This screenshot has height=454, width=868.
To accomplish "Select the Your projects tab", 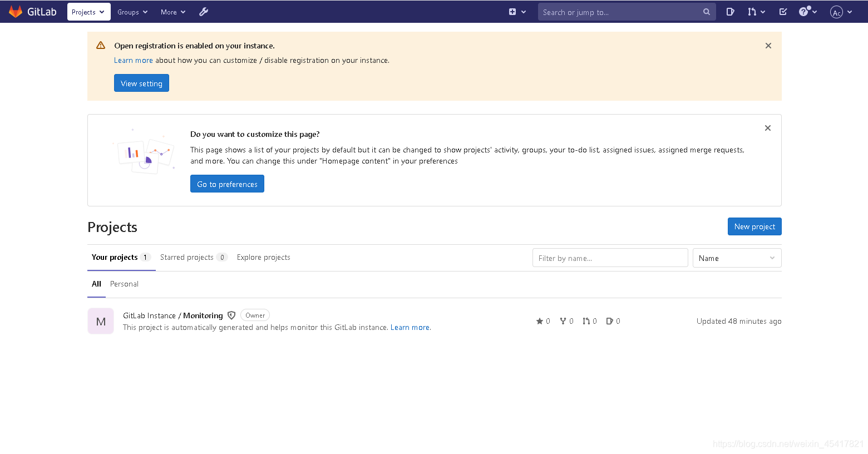I will point(121,257).
